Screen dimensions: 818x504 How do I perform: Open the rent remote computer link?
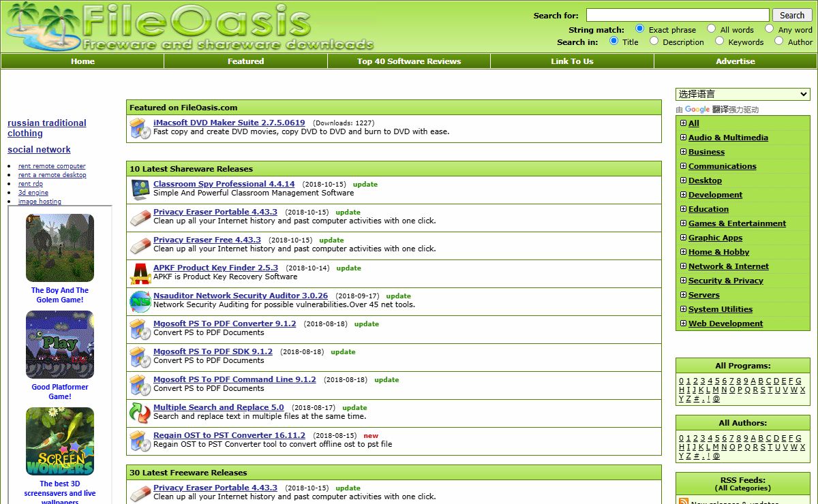(52, 166)
